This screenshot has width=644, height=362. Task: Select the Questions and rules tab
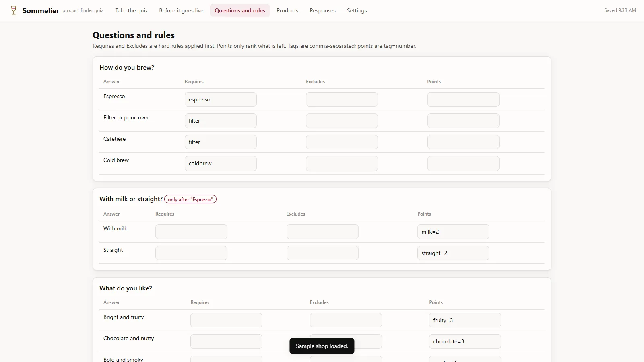pyautogui.click(x=240, y=10)
